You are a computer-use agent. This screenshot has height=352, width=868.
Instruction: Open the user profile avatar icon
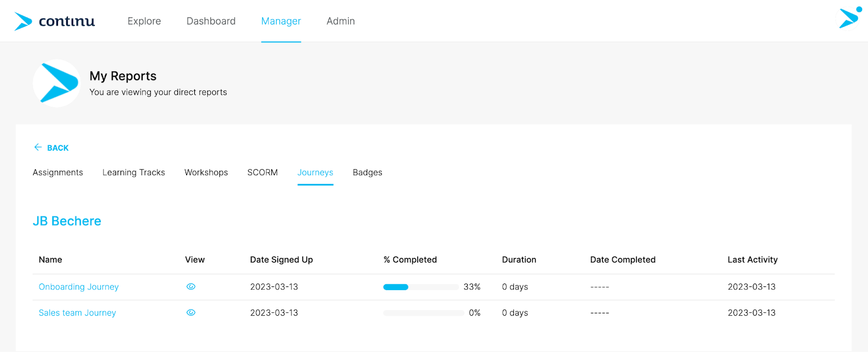(x=850, y=18)
